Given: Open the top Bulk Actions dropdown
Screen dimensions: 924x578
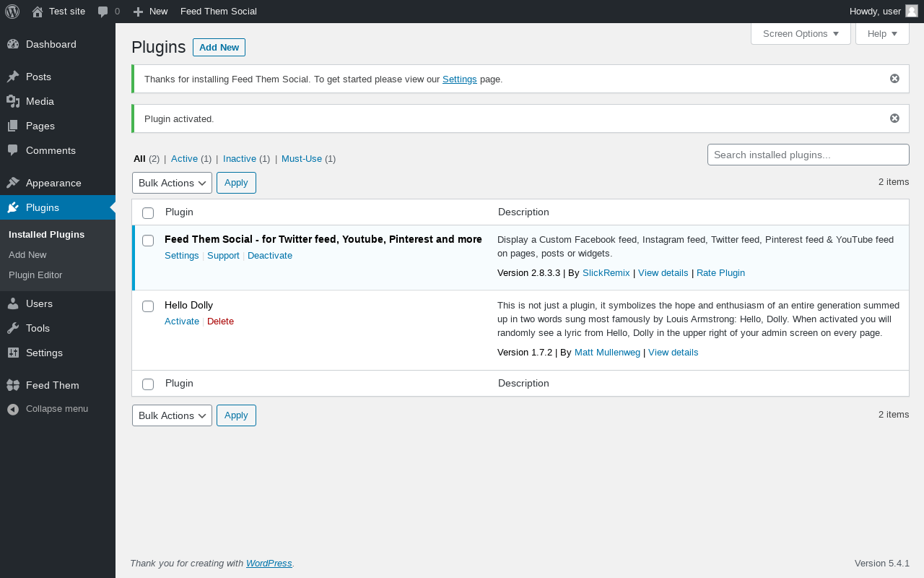Looking at the screenshot, I should (172, 183).
